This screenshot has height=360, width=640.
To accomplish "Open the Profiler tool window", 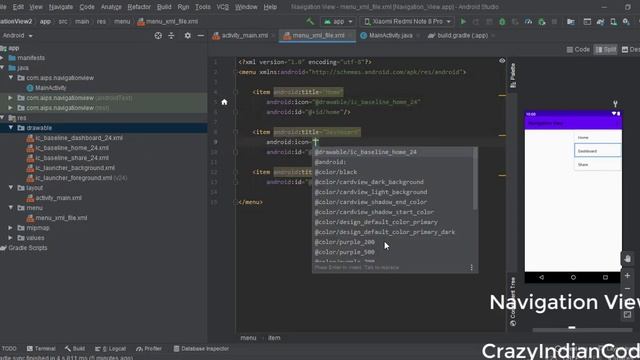I will [x=149, y=349].
